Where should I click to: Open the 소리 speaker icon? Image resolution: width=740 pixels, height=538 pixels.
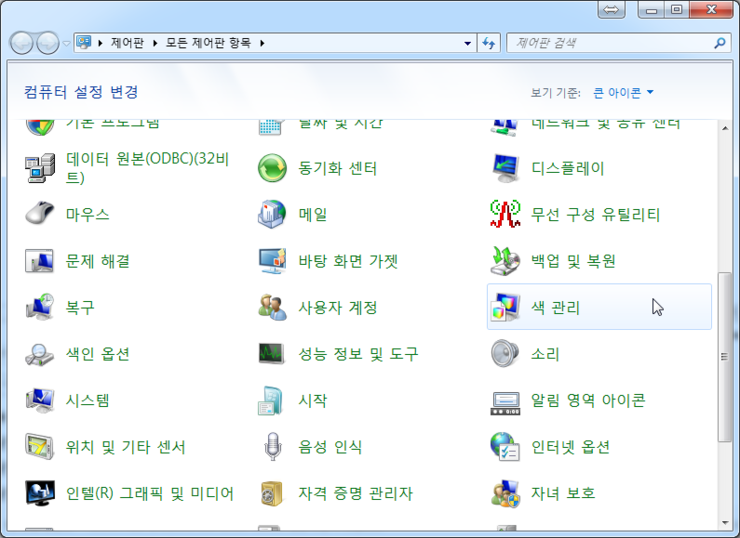tap(505, 353)
